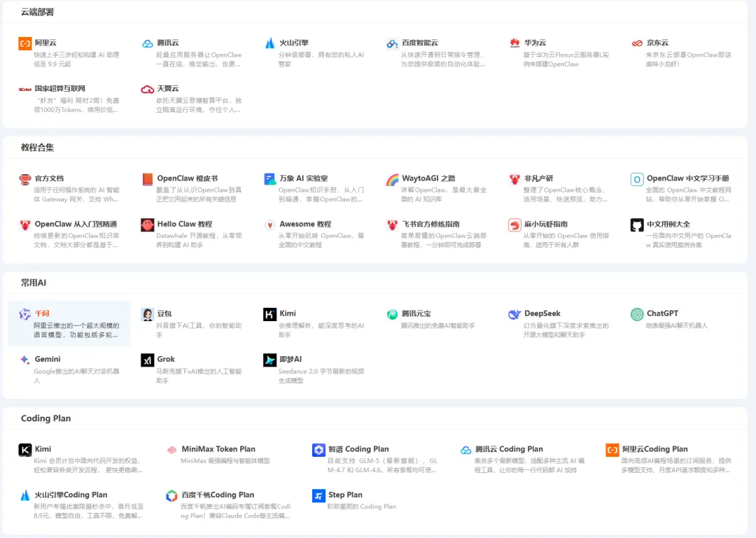The image size is (756, 538).
Task: Open the Gemini link title
Action: click(x=48, y=359)
